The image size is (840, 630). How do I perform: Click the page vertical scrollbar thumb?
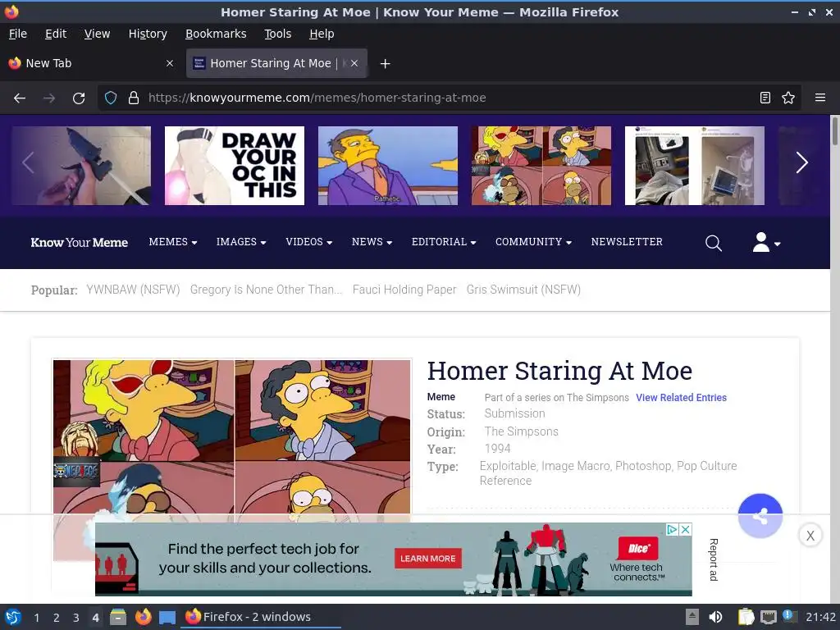pos(834,130)
